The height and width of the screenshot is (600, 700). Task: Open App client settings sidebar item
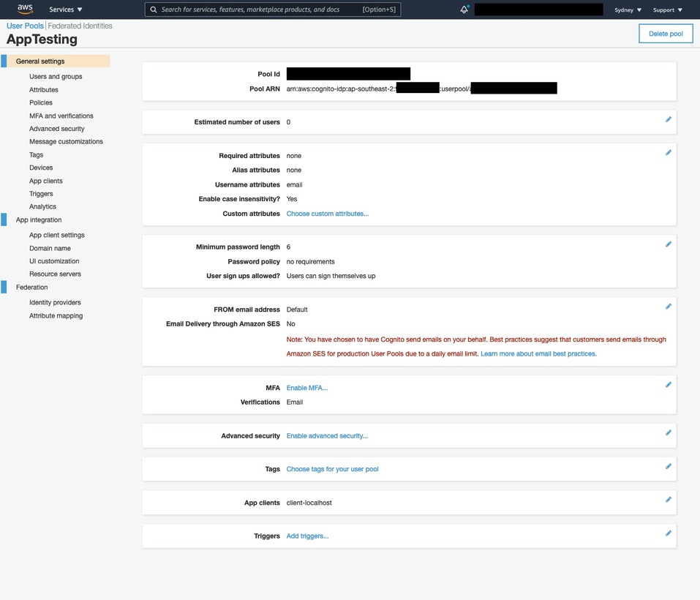57,235
